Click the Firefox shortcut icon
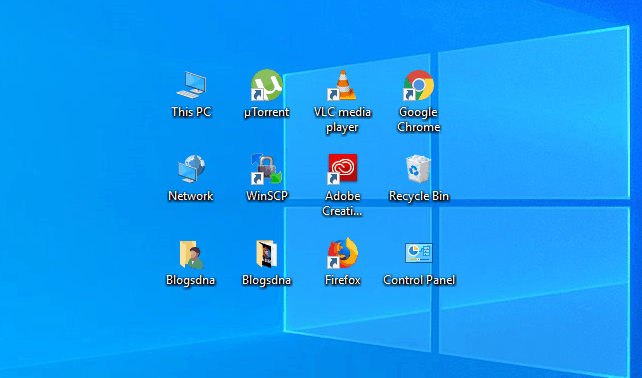Image resolution: width=642 pixels, height=378 pixels. click(x=342, y=253)
